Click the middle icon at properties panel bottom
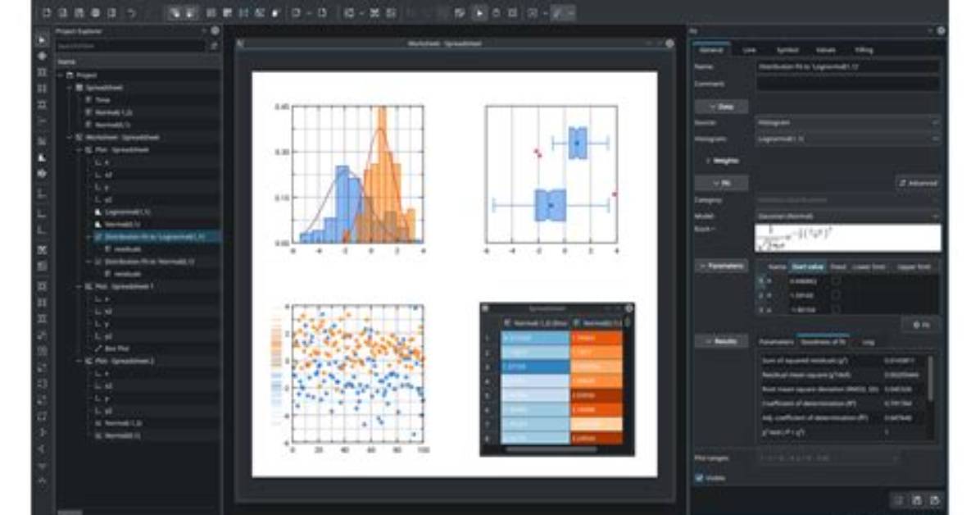 [916, 500]
